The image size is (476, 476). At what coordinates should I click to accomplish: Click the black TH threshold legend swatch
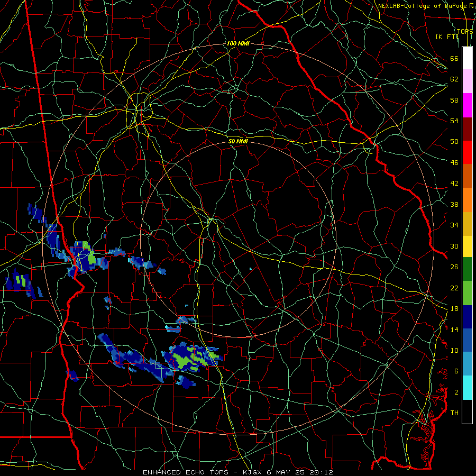(467, 411)
